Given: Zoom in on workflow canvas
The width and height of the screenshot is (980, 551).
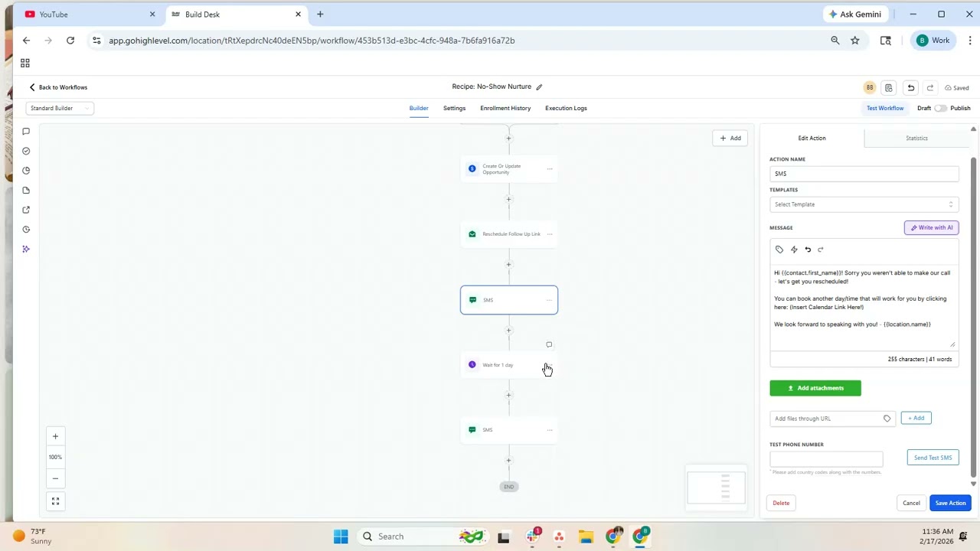Looking at the screenshot, I should (x=55, y=436).
